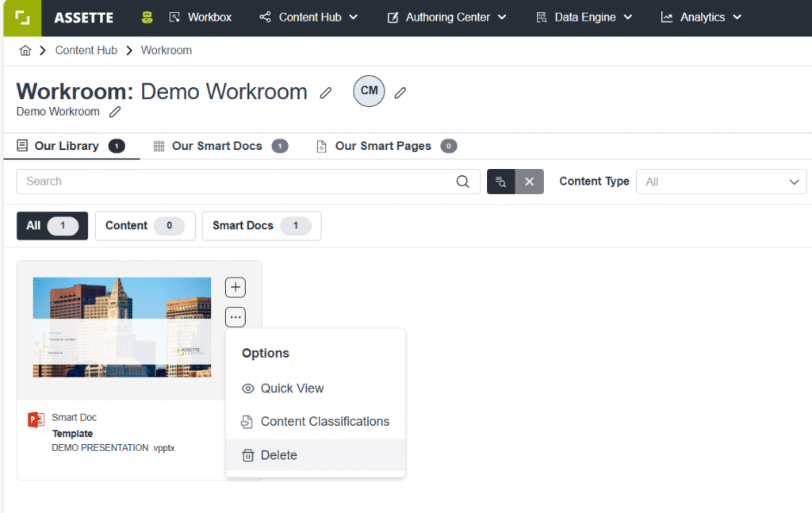The image size is (812, 513).
Task: Click the CM avatar circle
Action: (369, 91)
